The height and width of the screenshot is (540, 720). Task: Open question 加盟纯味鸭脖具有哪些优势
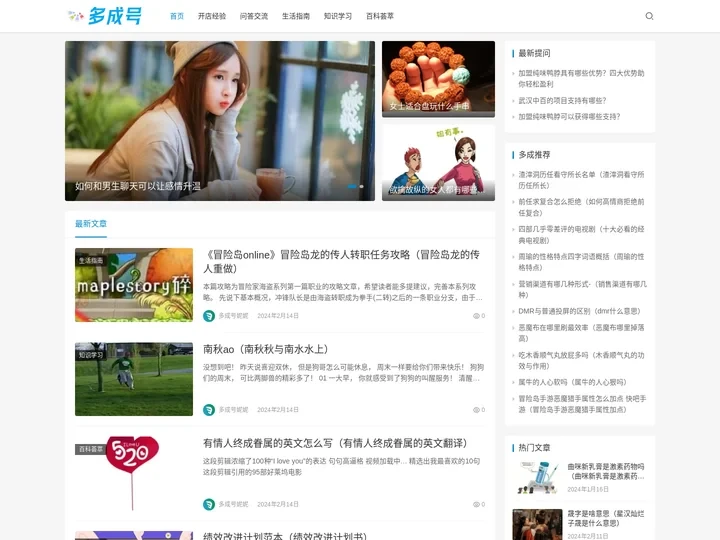tap(581, 79)
